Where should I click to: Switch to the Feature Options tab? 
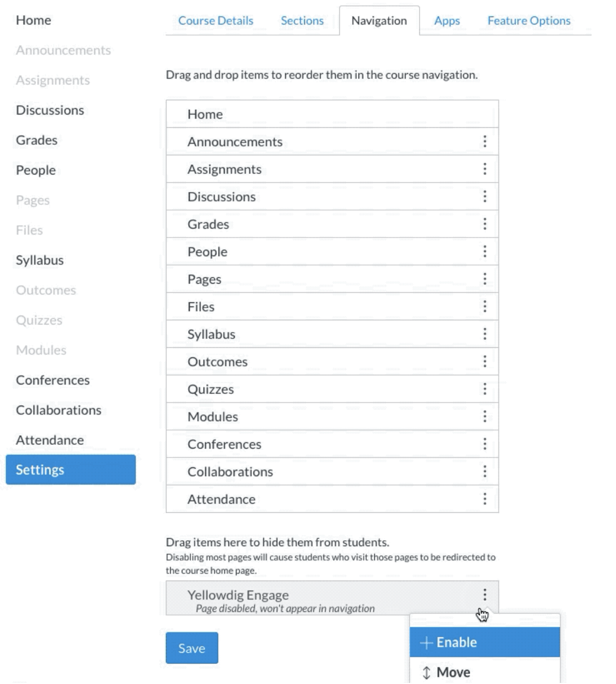click(529, 21)
